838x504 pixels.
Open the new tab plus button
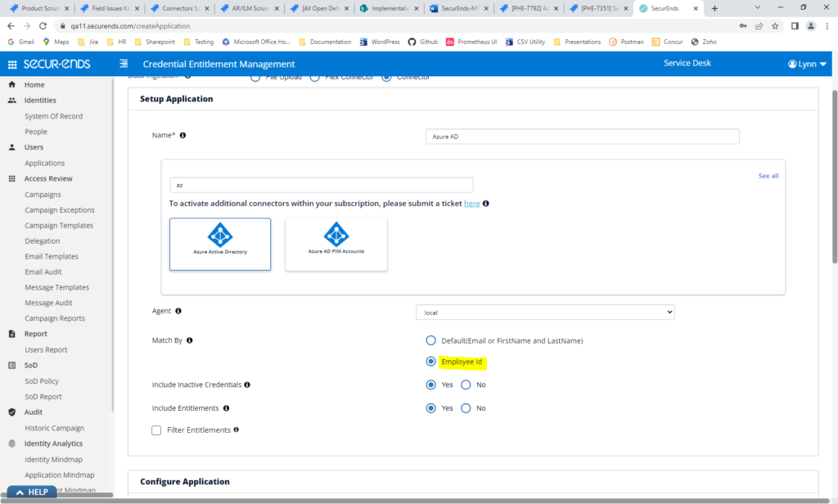click(714, 8)
